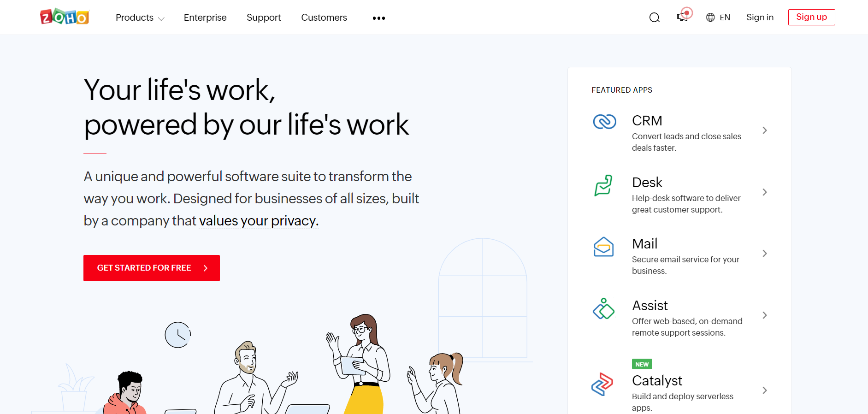Click 'Secure email service for your business' text
Screen dimensions: 868x414
point(685,265)
